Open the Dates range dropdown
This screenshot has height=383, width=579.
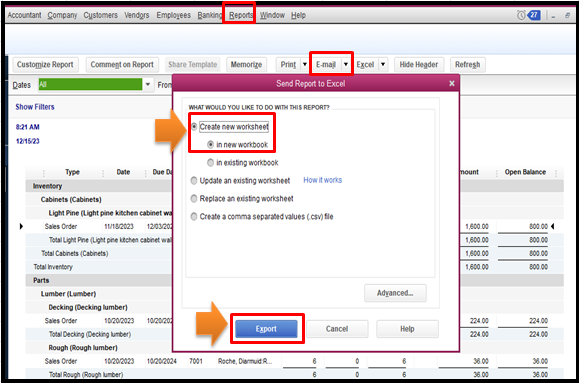pos(148,85)
